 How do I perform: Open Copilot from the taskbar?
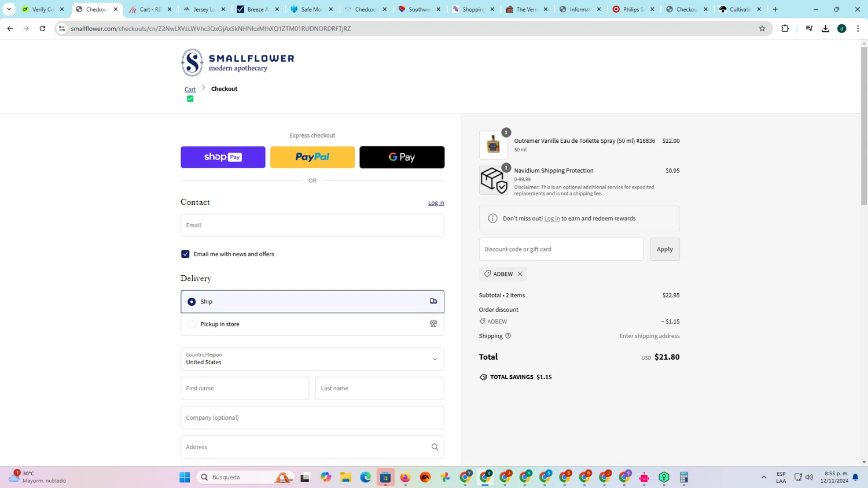[x=326, y=478]
